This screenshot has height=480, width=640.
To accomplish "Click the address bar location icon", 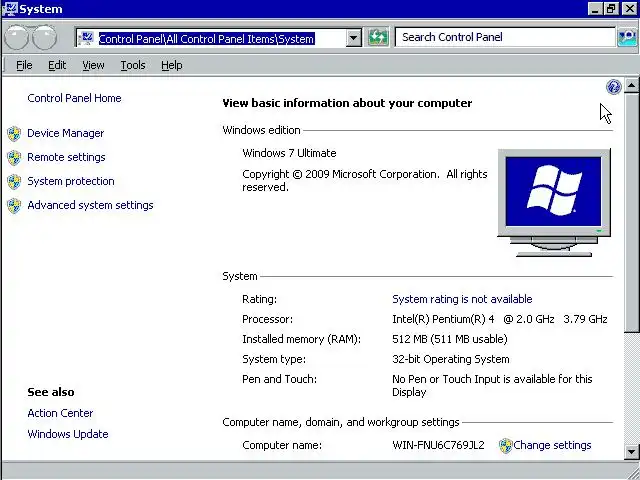I will [86, 38].
